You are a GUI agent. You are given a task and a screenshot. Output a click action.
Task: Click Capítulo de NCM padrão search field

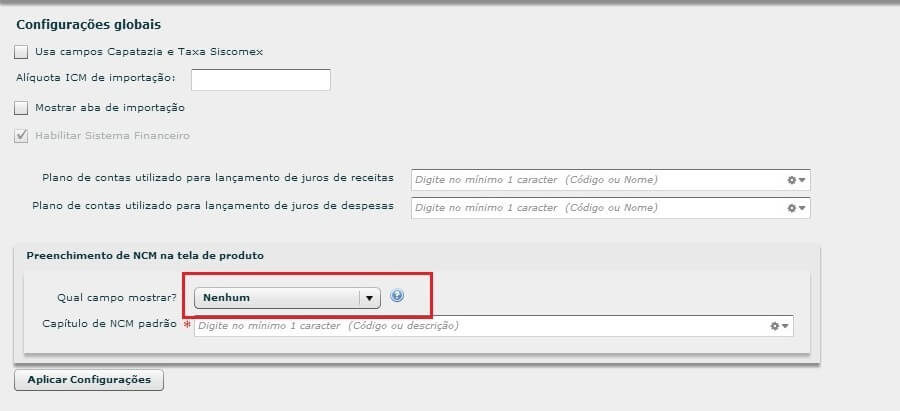tap(494, 325)
